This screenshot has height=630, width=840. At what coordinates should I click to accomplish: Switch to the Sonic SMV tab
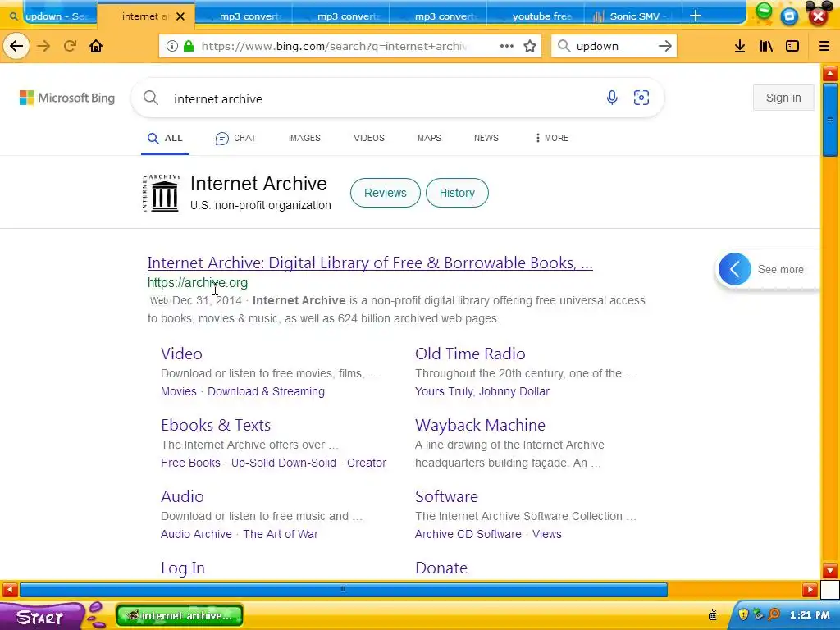pyautogui.click(x=632, y=16)
